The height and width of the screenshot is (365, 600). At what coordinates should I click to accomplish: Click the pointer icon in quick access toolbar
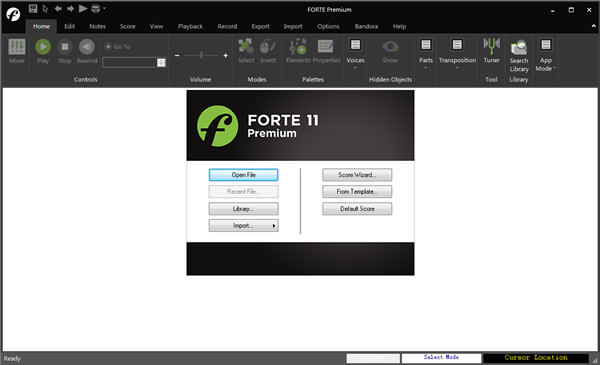[x=45, y=8]
